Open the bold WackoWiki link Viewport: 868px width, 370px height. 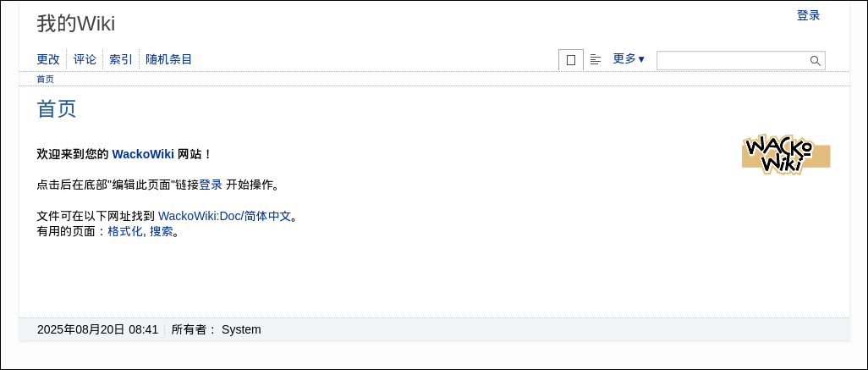pyautogui.click(x=143, y=154)
